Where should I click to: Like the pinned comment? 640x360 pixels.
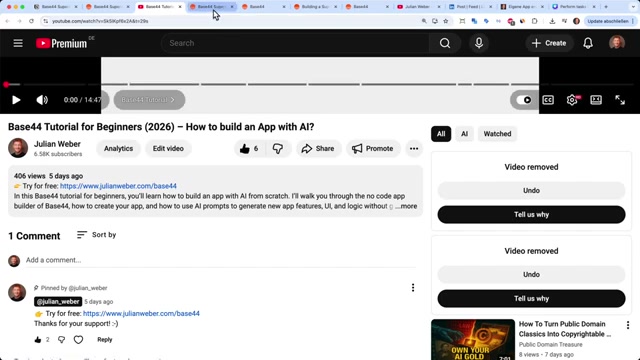[x=38, y=340]
